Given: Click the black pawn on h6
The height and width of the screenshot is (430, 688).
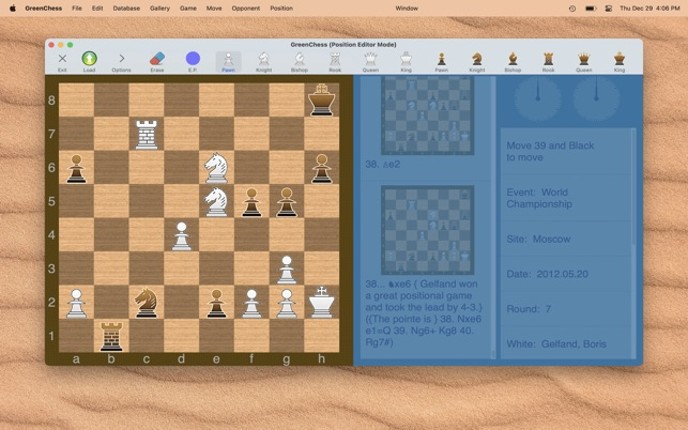Looking at the screenshot, I should coord(322,168).
